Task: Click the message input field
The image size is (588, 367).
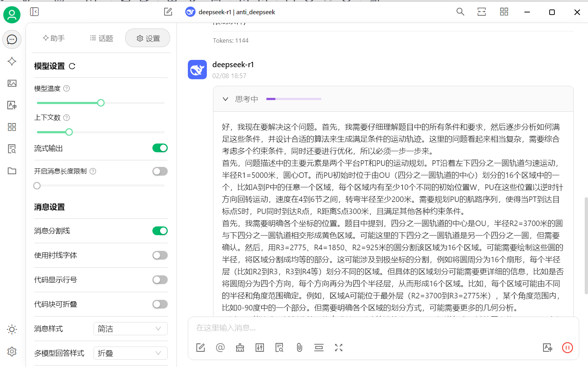Action: [383, 328]
